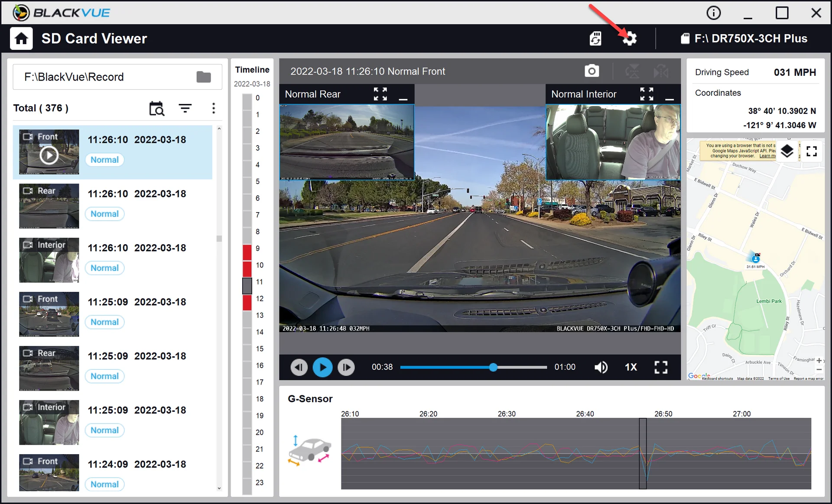Click the F:\BlackVue\Record path field

click(117, 77)
